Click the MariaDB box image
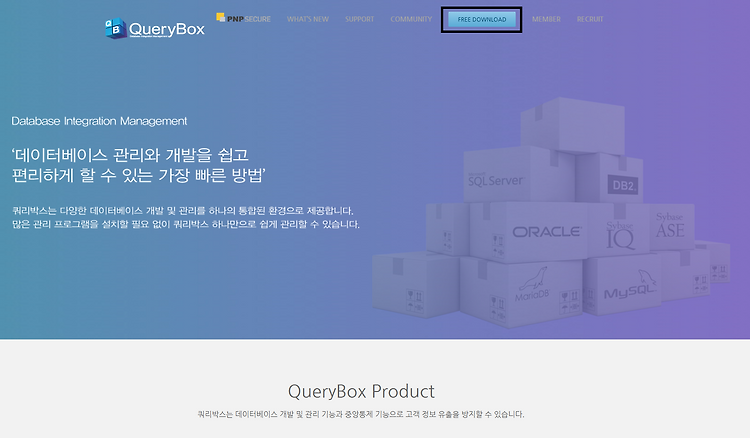750x438 pixels. [521, 292]
